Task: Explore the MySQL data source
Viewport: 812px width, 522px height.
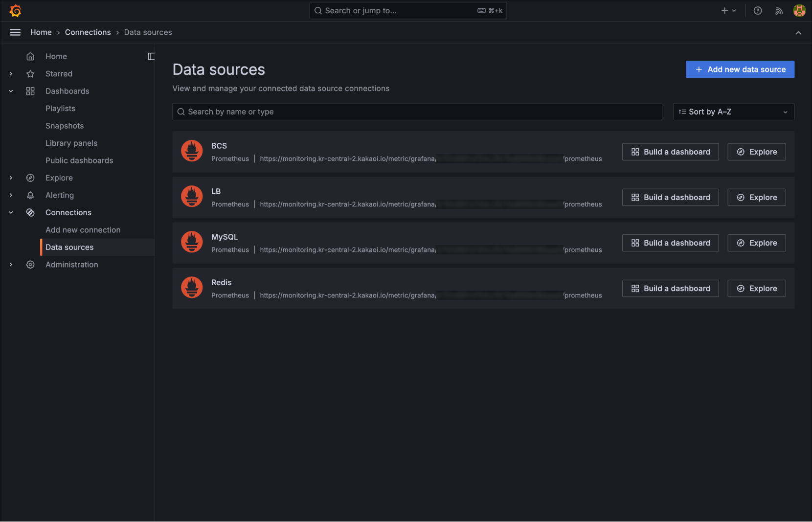Action: (757, 243)
